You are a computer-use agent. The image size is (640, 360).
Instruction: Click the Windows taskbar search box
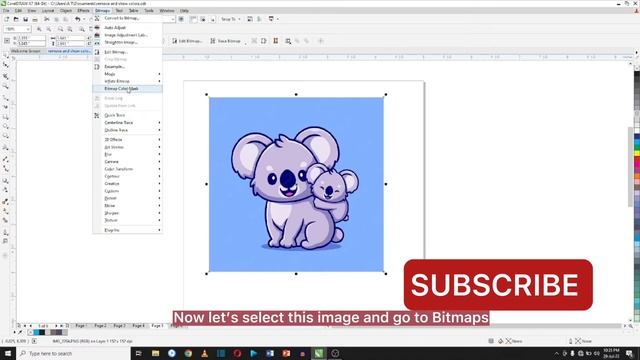click(x=73, y=353)
